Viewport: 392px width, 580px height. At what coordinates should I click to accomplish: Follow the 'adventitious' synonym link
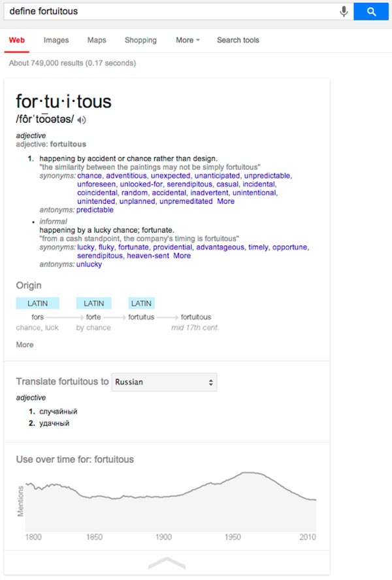(126, 176)
